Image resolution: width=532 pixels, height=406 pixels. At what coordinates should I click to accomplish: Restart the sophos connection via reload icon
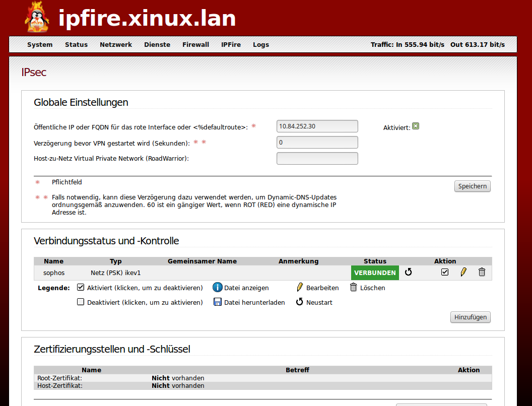(409, 272)
